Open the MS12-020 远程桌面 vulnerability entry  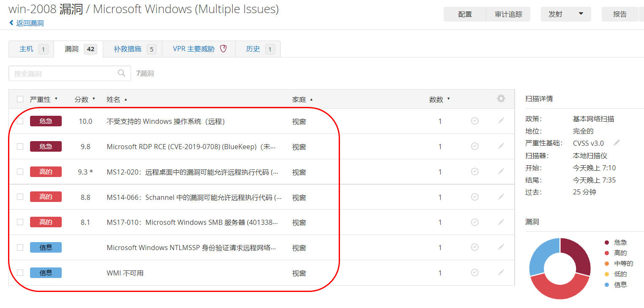[x=193, y=172]
